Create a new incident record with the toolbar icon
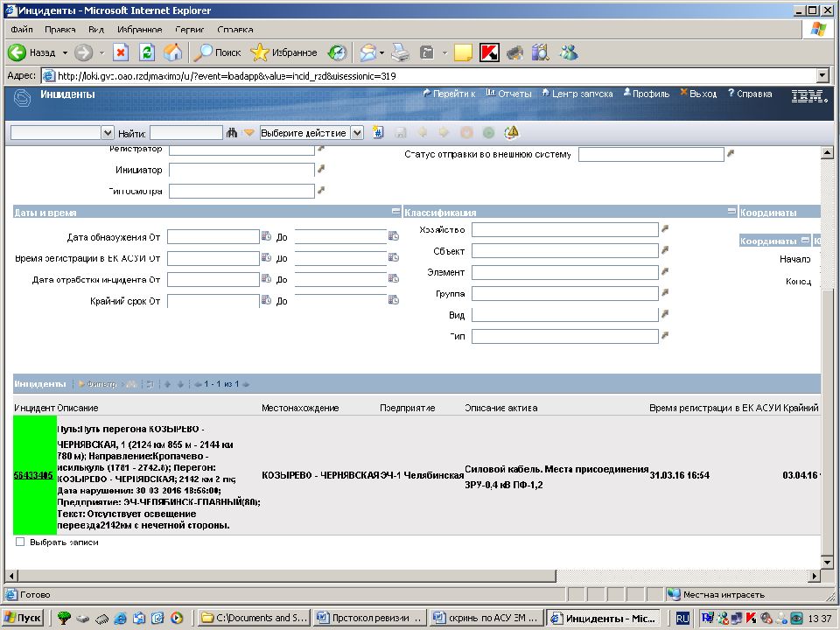This screenshot has width=840, height=630. pos(378,132)
